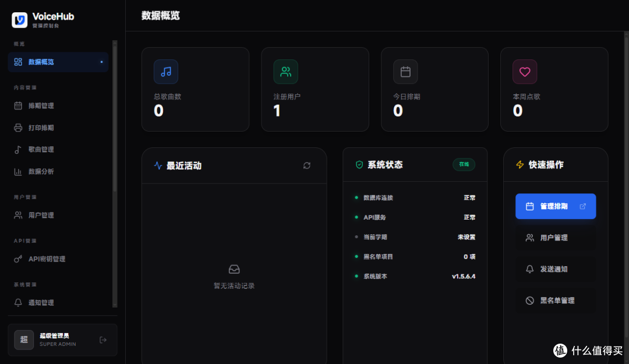Click the 总歌曲数 card label
This screenshot has height=364, width=629.
click(167, 97)
